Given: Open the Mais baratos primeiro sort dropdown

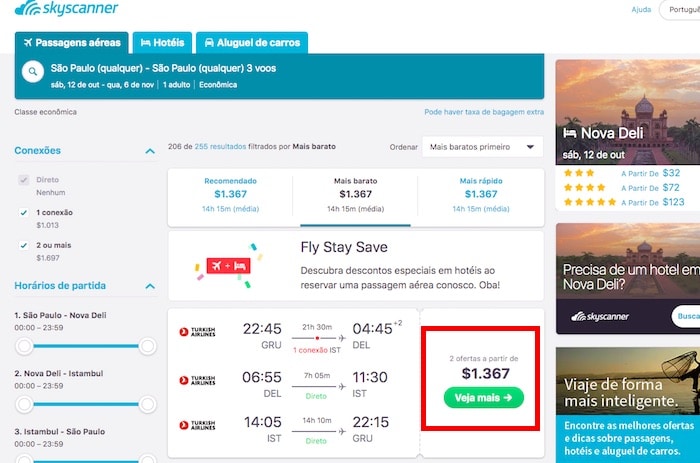Looking at the screenshot, I should [x=483, y=147].
